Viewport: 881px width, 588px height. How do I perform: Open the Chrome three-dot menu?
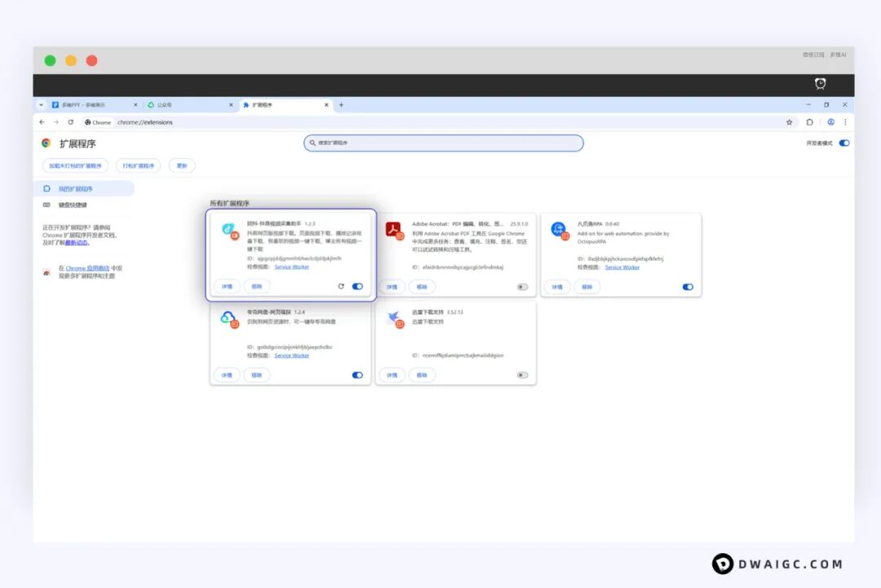click(845, 122)
